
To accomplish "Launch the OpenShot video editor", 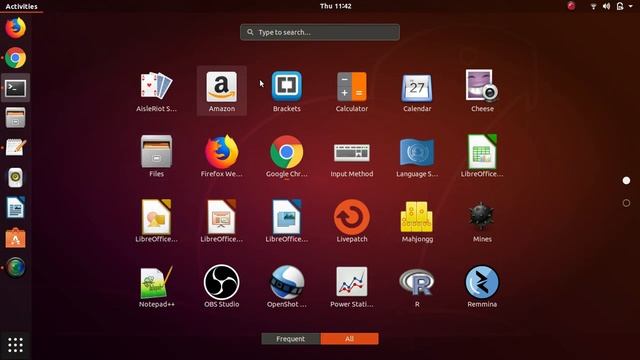I will click(x=287, y=287).
